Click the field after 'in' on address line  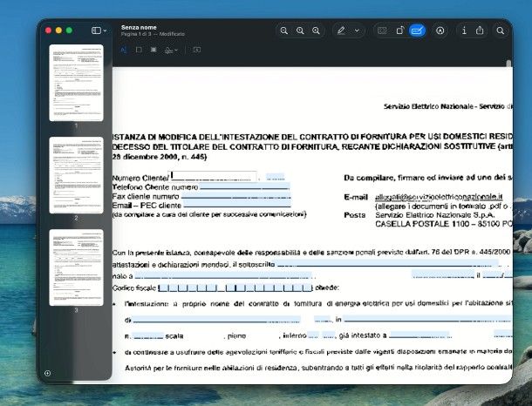coord(427,319)
